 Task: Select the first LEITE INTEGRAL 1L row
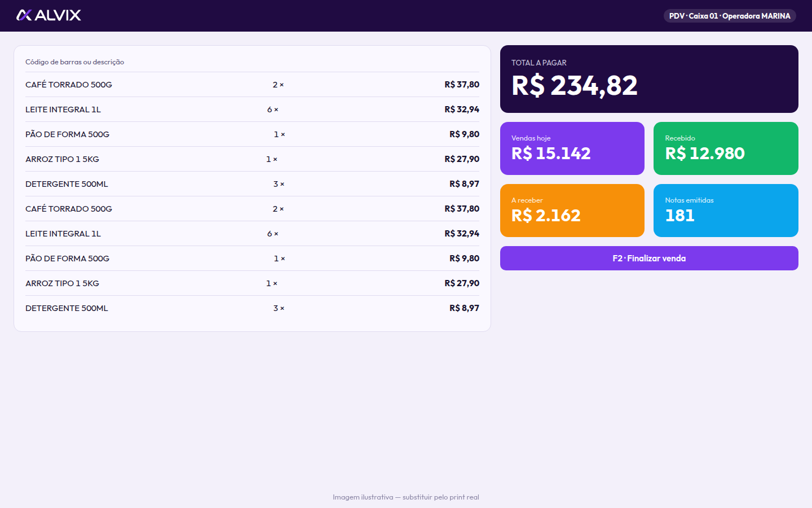point(252,110)
